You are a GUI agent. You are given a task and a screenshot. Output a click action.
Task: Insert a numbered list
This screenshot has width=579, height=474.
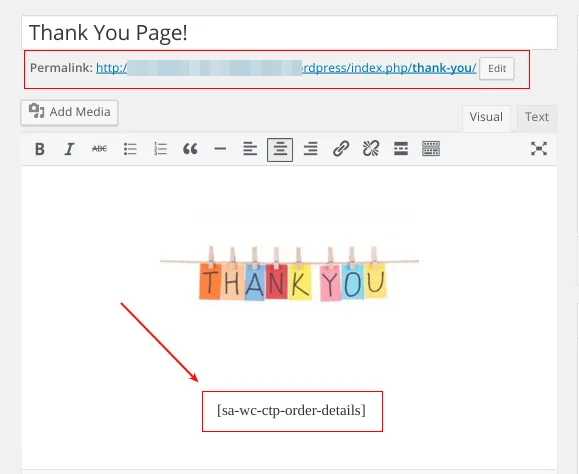pos(160,149)
